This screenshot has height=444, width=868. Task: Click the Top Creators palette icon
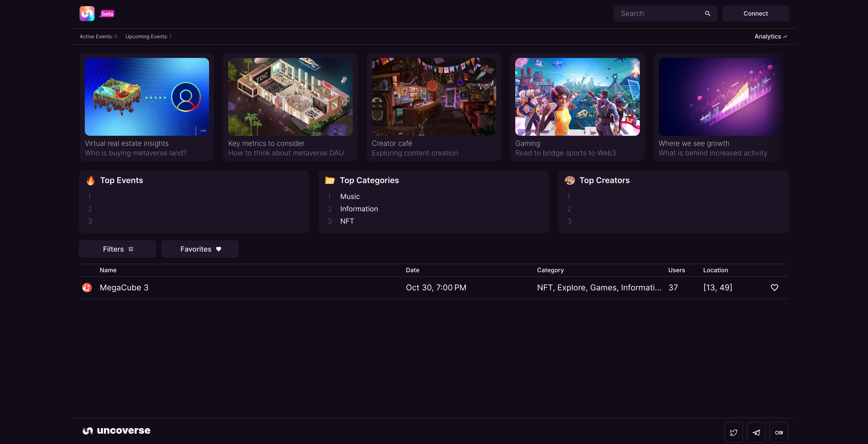tap(569, 181)
